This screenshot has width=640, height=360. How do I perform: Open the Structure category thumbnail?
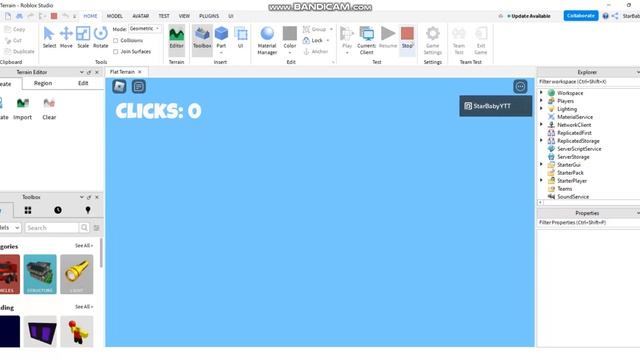click(40, 274)
